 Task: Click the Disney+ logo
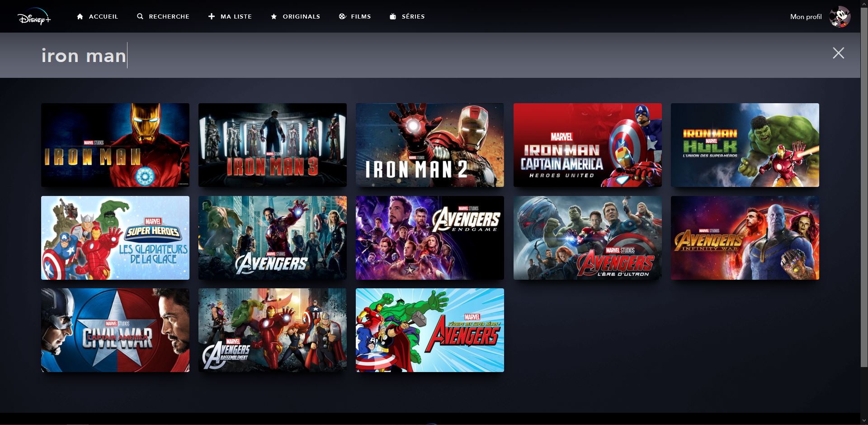coord(34,17)
